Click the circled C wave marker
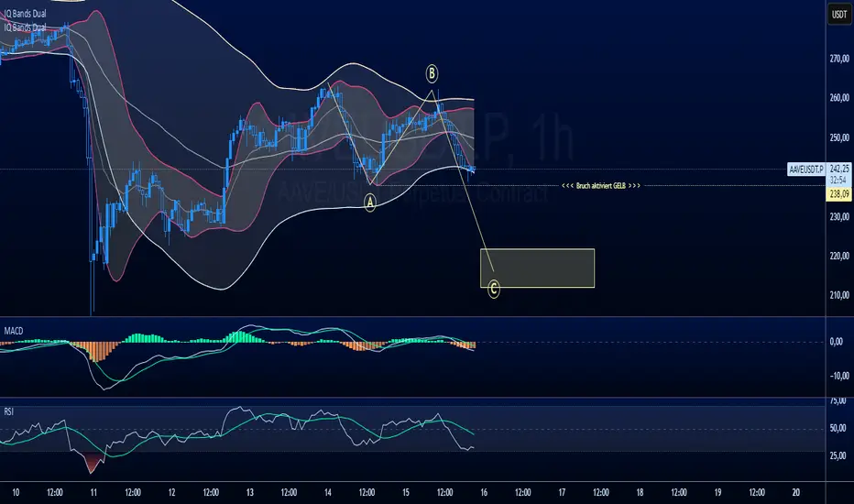854x504 pixels. (494, 290)
